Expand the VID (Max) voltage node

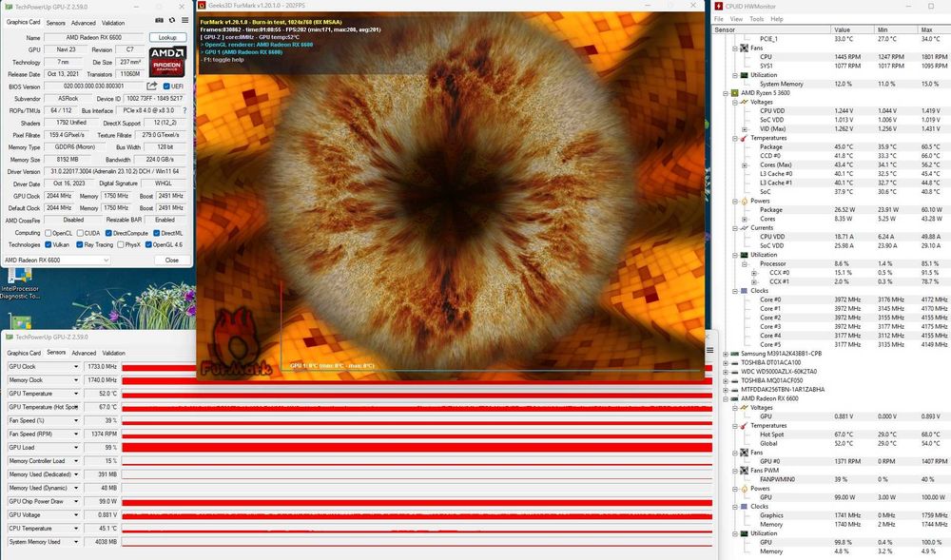(745, 129)
